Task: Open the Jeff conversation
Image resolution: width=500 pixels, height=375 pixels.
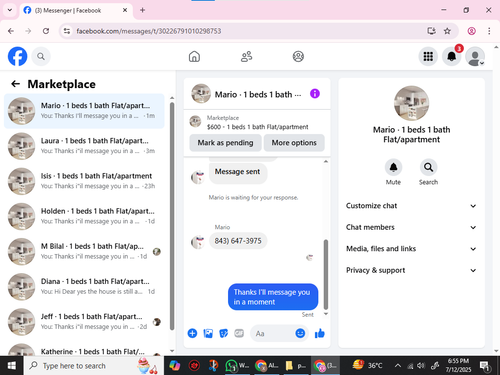Action: [x=84, y=322]
